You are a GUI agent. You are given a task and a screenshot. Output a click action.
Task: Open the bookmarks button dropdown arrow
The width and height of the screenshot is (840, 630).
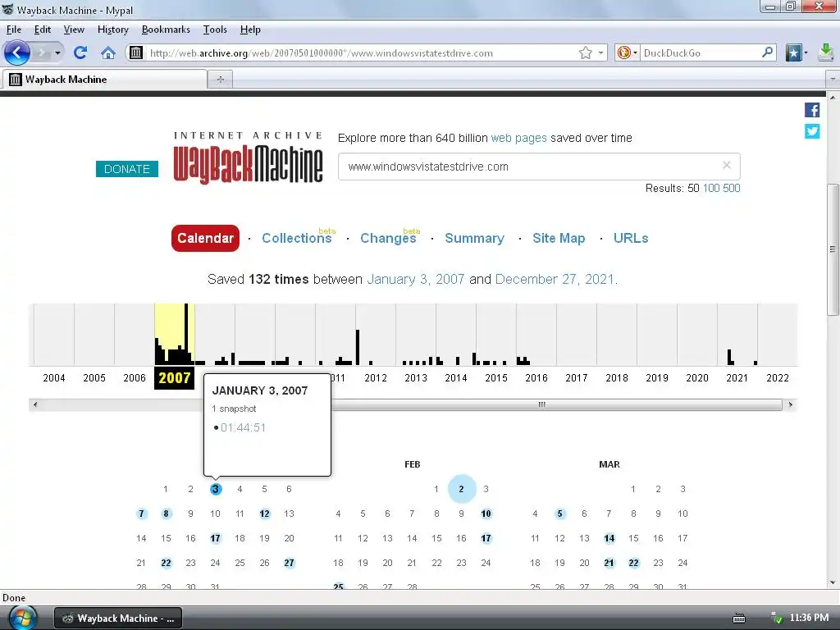click(806, 53)
